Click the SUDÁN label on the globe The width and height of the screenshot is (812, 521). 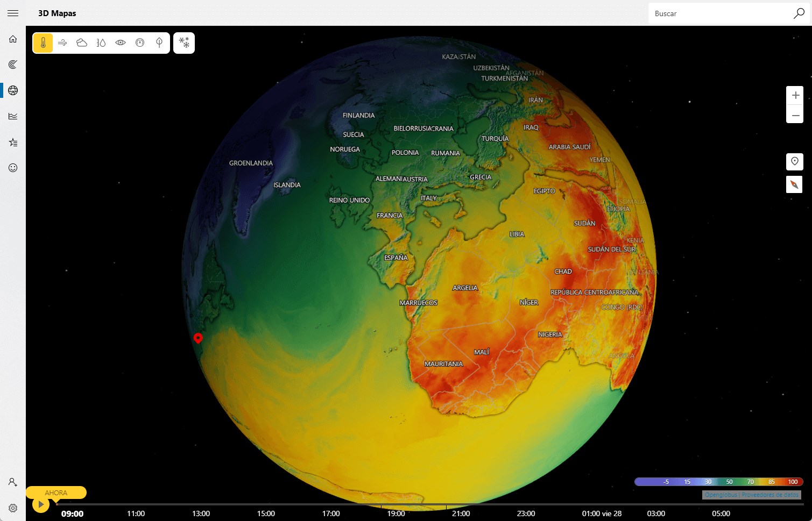pos(584,223)
